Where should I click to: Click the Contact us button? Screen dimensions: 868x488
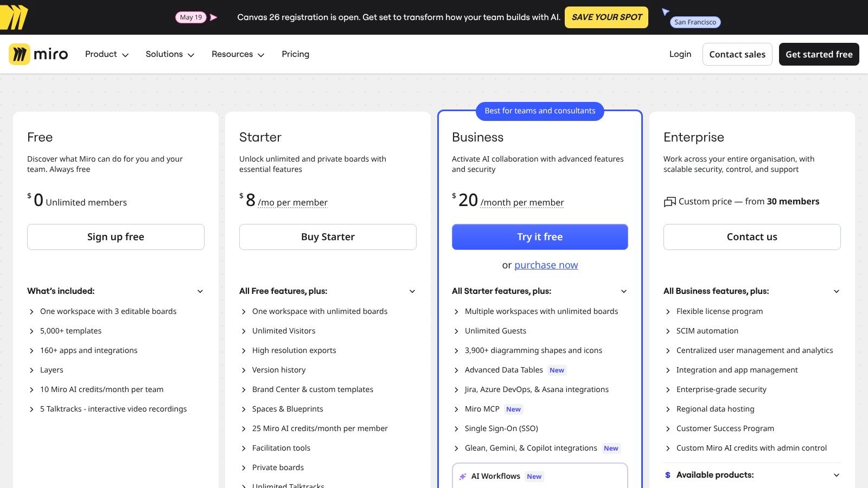[752, 237]
